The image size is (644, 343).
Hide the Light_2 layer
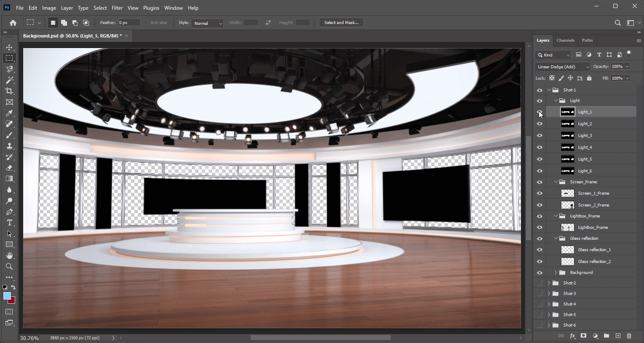(x=539, y=124)
